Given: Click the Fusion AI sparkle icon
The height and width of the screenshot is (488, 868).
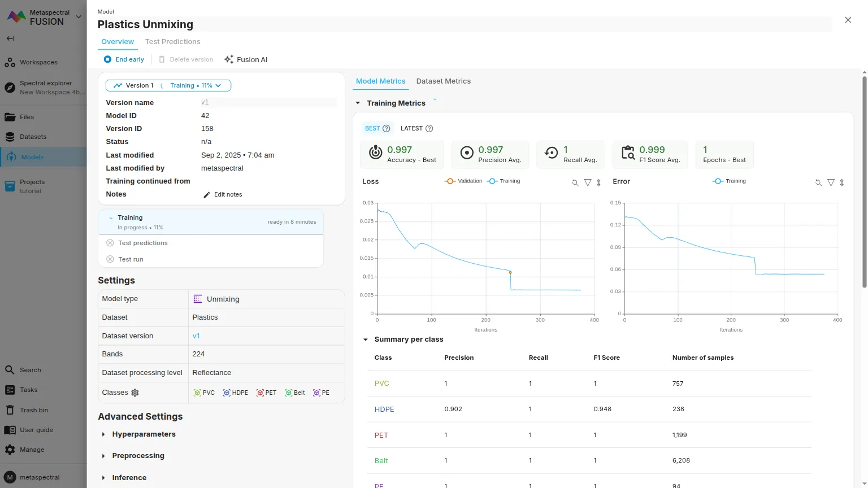Looking at the screenshot, I should pos(229,59).
